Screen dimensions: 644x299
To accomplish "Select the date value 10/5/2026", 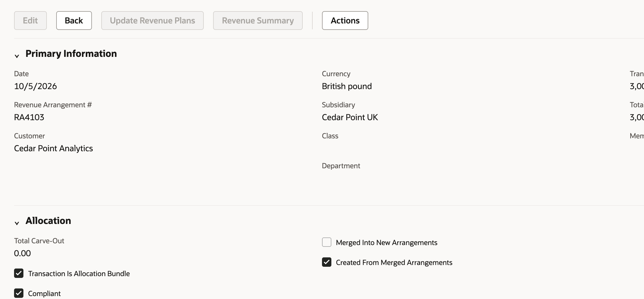I will (x=35, y=86).
